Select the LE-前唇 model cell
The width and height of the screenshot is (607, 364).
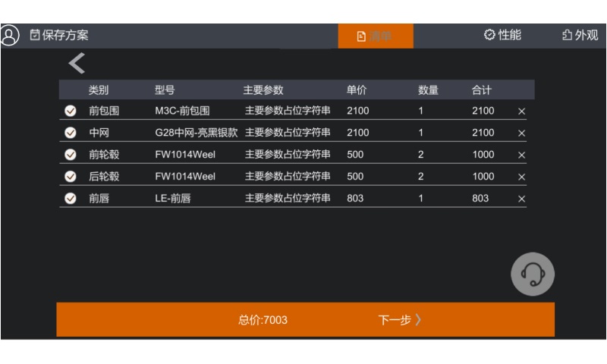click(x=173, y=199)
